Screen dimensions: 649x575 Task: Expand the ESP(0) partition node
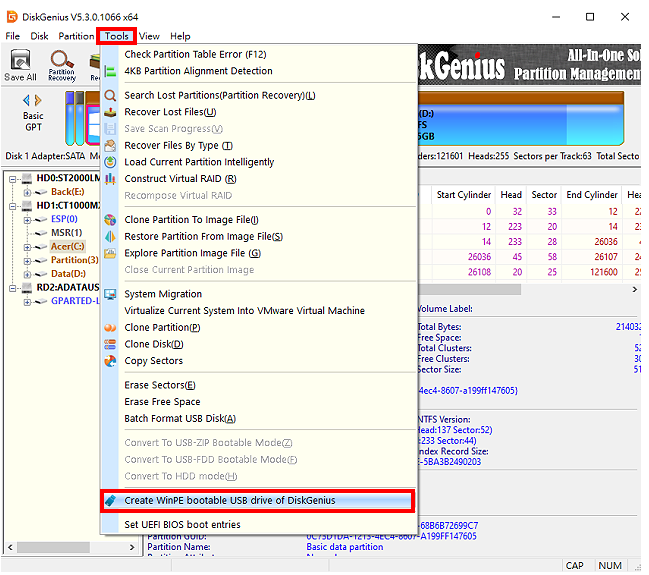tap(27, 220)
